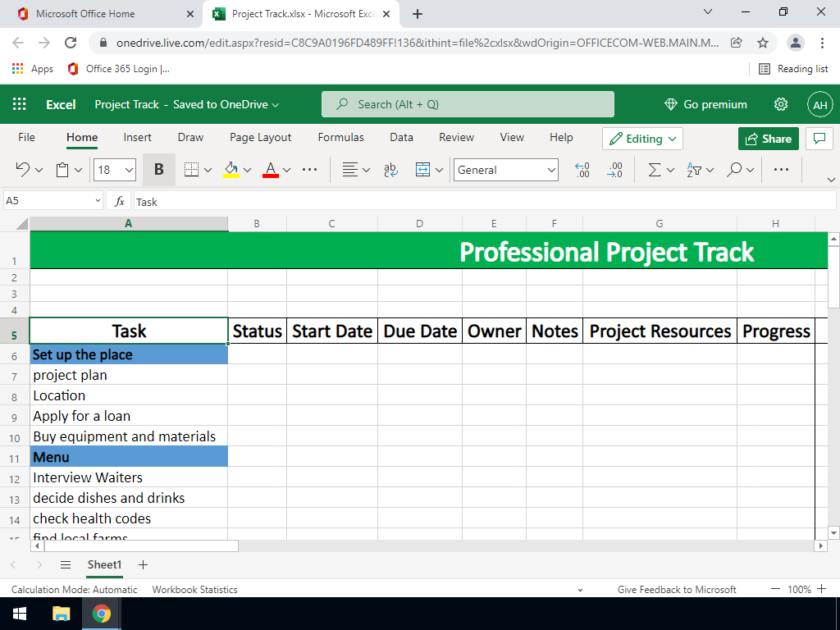Click the Paste clipboard icon

click(x=62, y=170)
